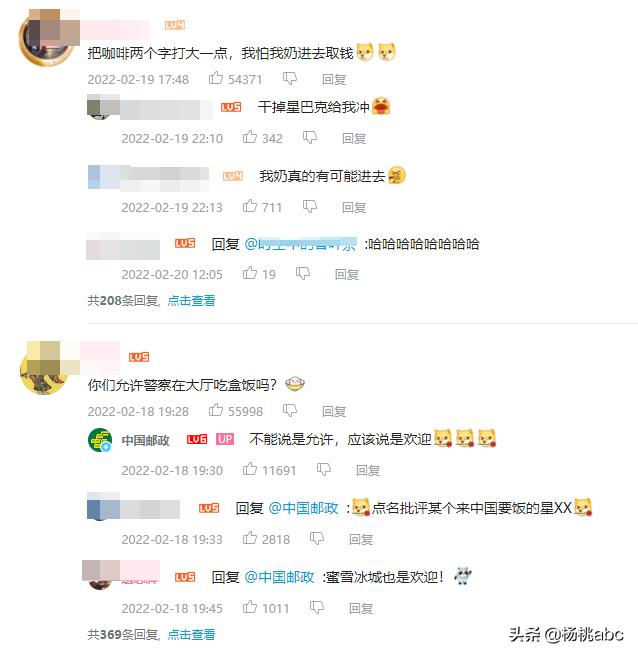
Task: Like 中国邮政's reply with 11691 likes
Action: [x=250, y=469]
